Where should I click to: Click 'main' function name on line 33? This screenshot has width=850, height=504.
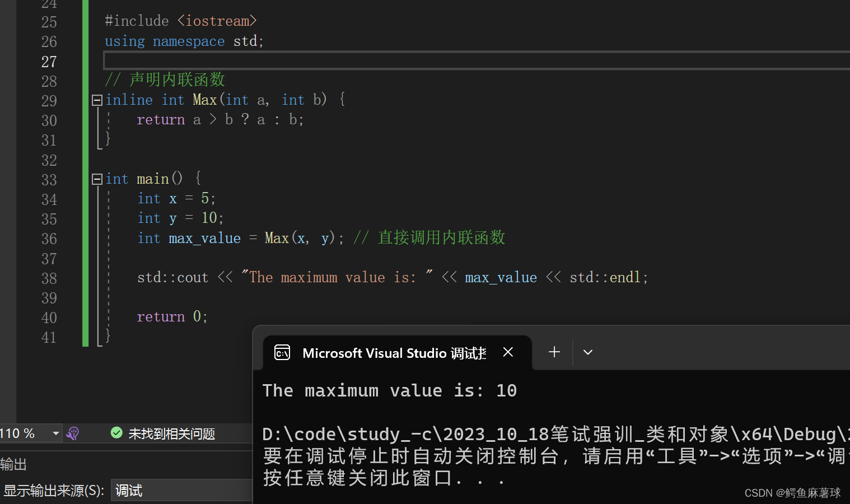[153, 179]
